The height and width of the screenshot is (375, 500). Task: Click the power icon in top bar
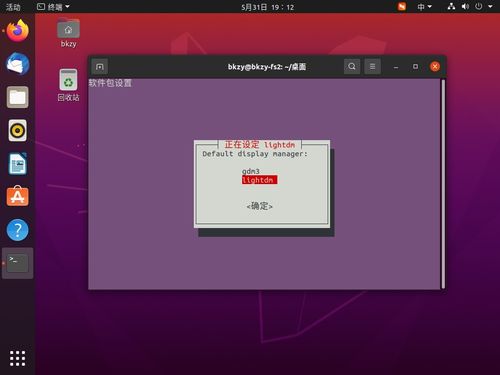[479, 6]
